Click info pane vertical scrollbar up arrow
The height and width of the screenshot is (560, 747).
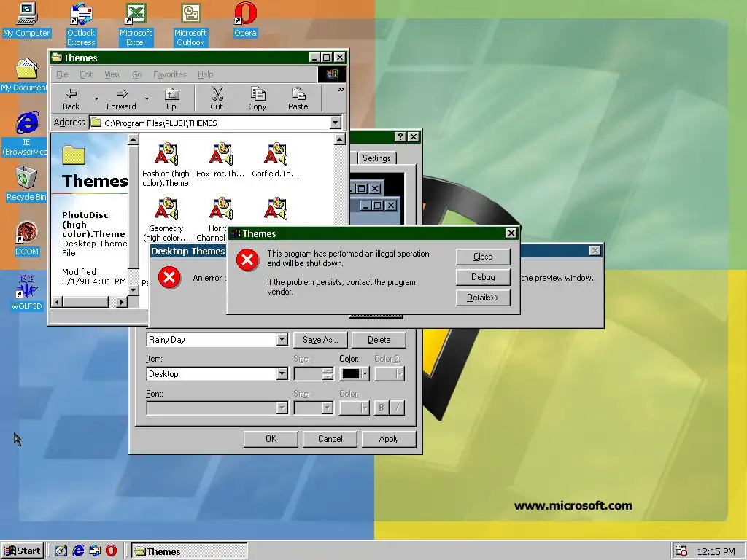133,139
